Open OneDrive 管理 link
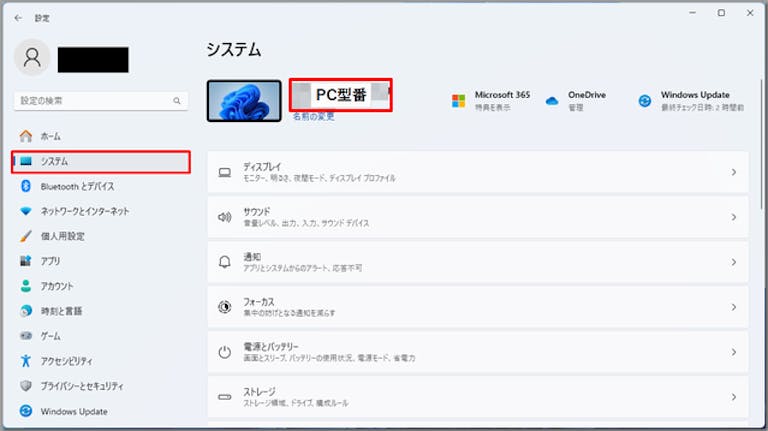Screen dimensions: 768x431 (576, 101)
